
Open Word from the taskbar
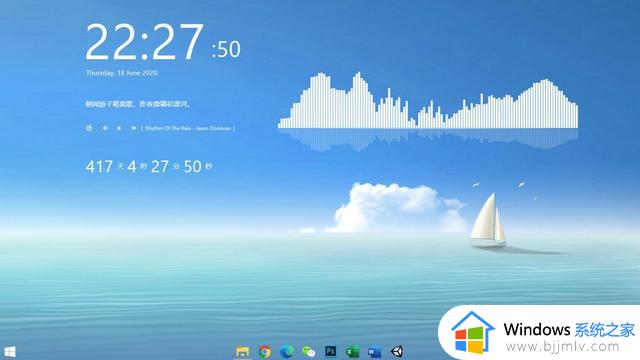tap(374, 351)
